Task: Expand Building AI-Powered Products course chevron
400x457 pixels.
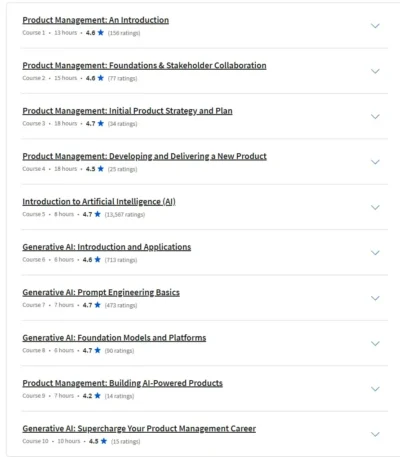Action: (375, 389)
